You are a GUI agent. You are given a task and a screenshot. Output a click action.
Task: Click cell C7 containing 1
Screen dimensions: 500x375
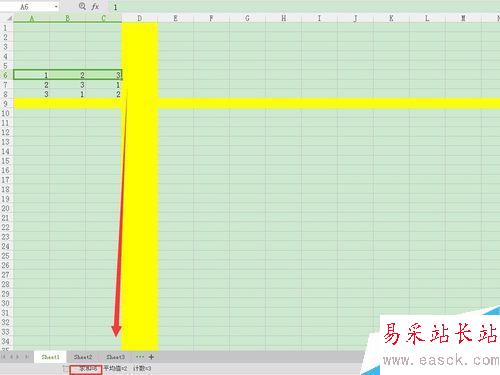[104, 85]
